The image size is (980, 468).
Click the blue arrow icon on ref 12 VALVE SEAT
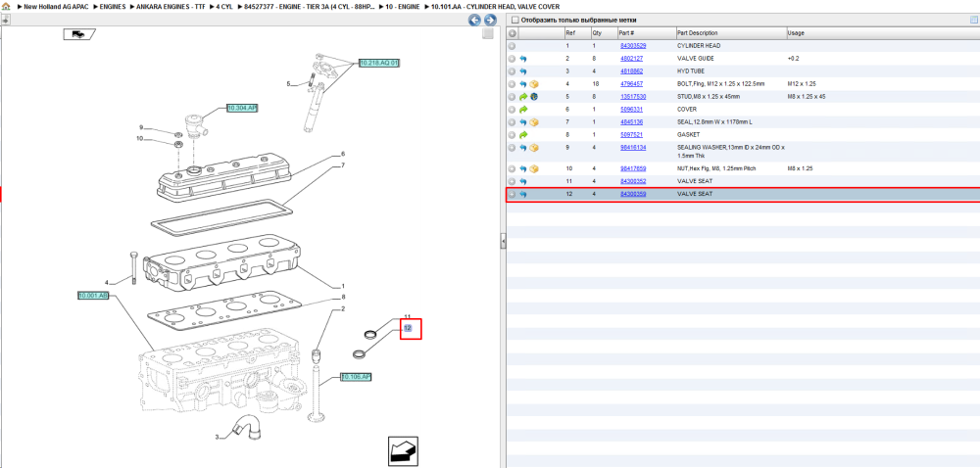(x=523, y=195)
